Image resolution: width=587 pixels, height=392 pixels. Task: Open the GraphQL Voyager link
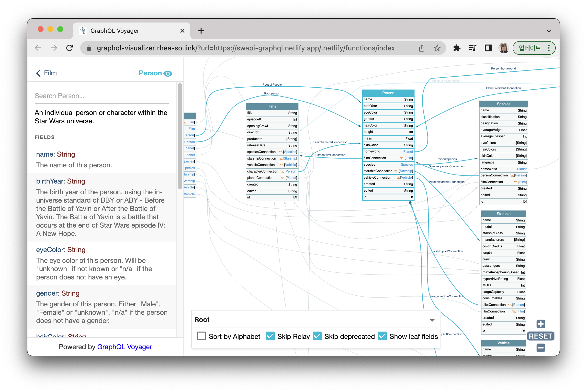coord(124,347)
